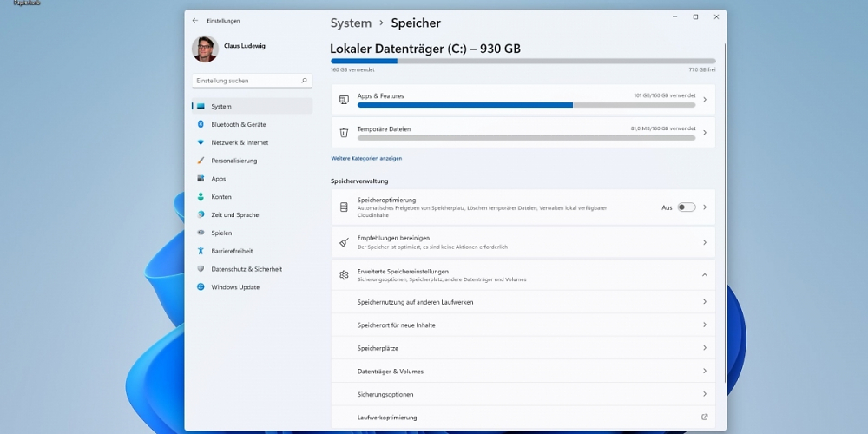Open Temporäre Dateien chevron
This screenshot has height=434, width=868.
tap(705, 133)
